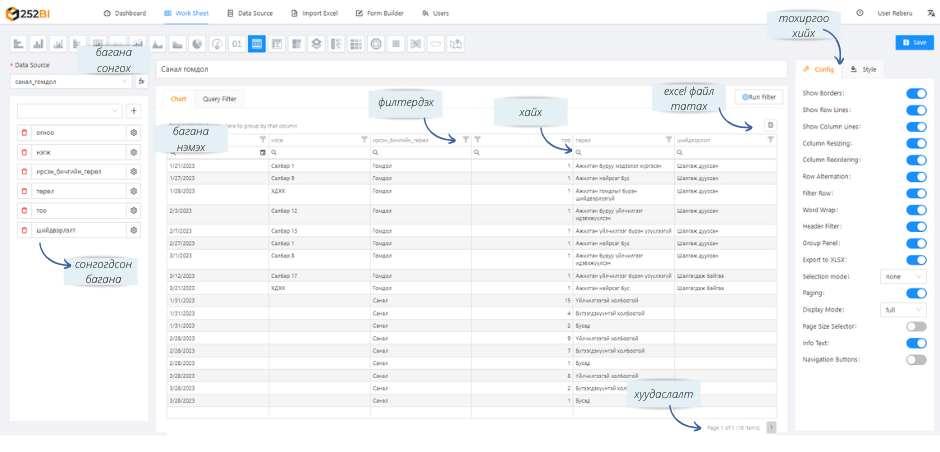This screenshot has height=452, width=940.
Task: Toggle the Show Borders switch
Action: tap(916, 93)
